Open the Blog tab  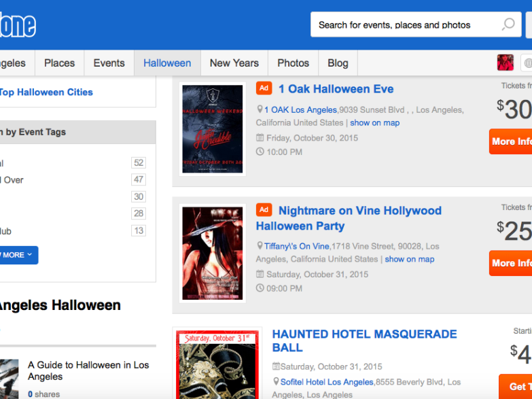[x=338, y=63]
